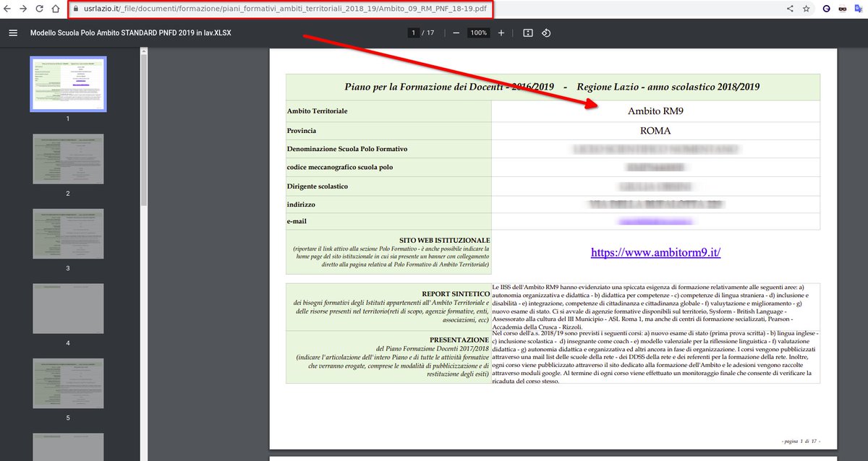
Task: Reload the current PDF page
Action: pyautogui.click(x=38, y=9)
